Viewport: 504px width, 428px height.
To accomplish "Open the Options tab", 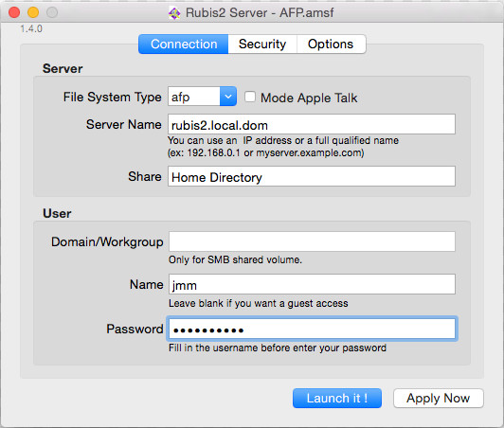I will point(331,44).
